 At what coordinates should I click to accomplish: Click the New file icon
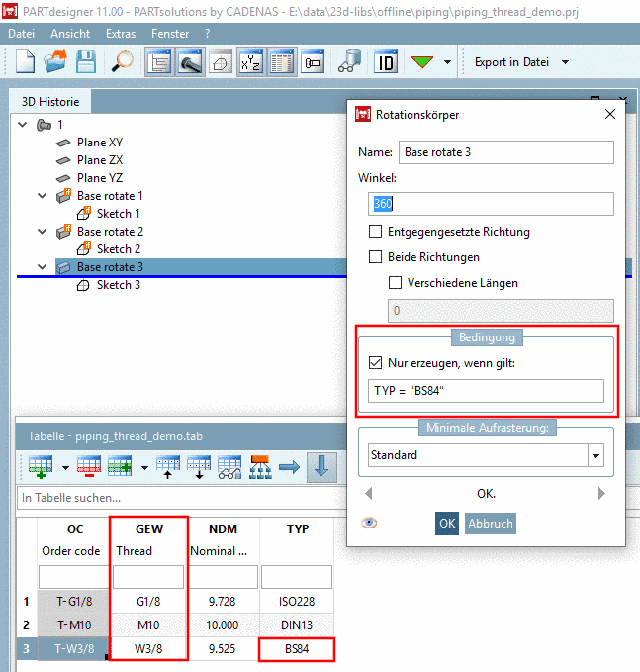[25, 62]
